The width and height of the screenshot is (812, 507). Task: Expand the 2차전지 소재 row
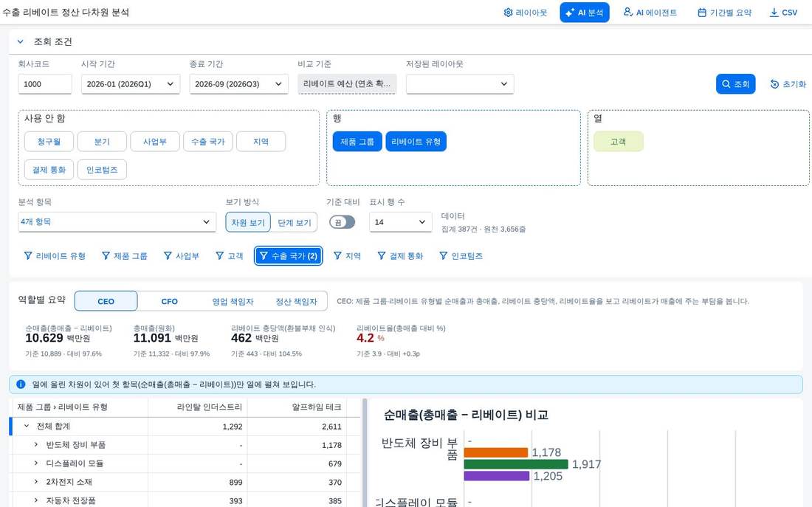[x=35, y=482]
